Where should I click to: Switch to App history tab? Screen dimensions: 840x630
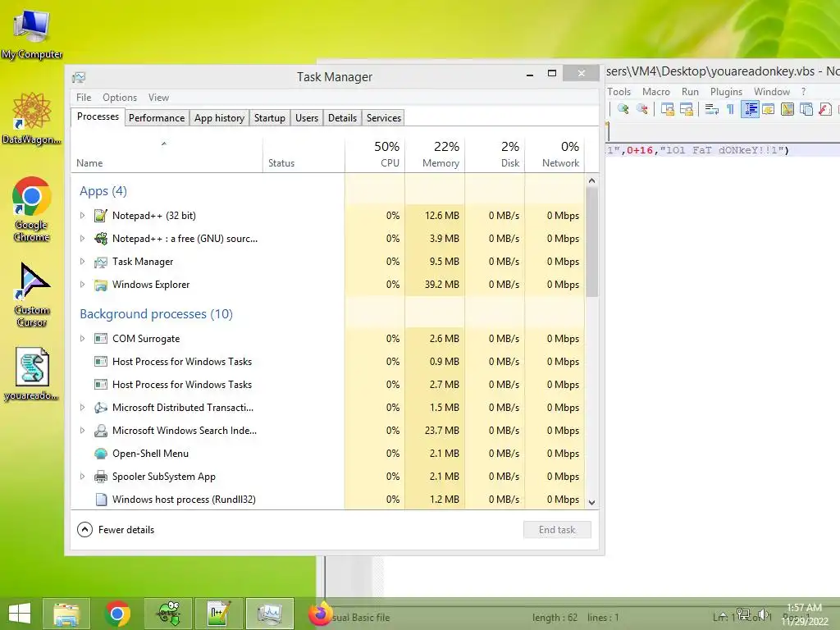pos(219,118)
